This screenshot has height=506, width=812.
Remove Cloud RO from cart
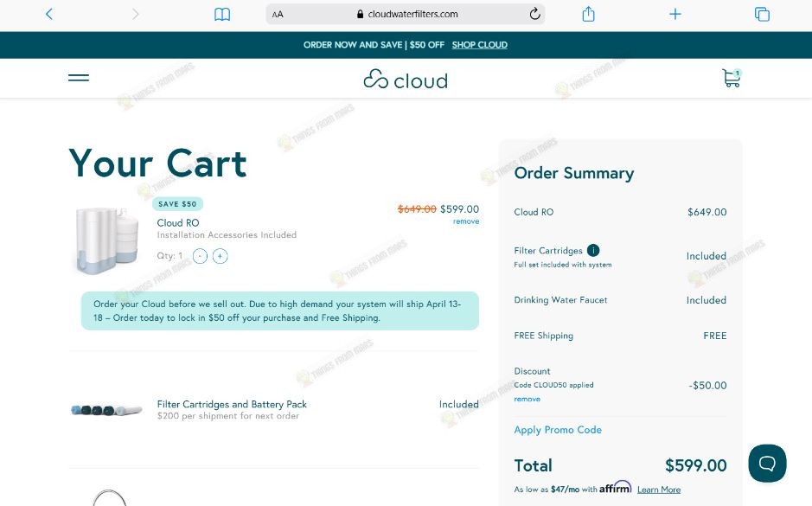pos(466,221)
